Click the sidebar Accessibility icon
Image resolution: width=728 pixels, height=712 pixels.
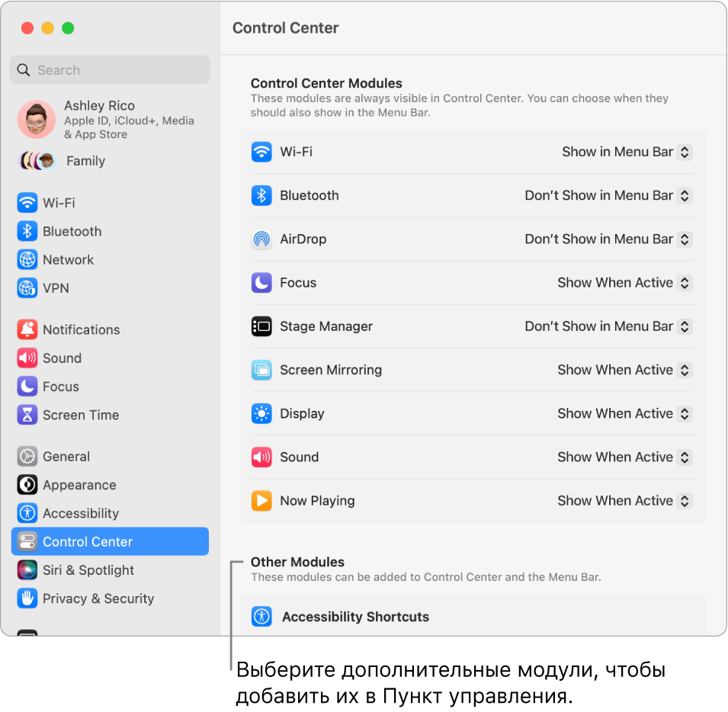click(x=27, y=513)
